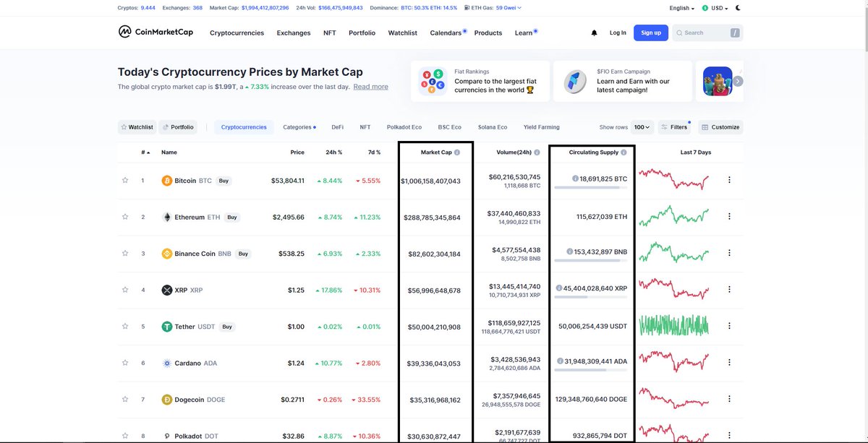Open Exchanges nav menu

(294, 33)
